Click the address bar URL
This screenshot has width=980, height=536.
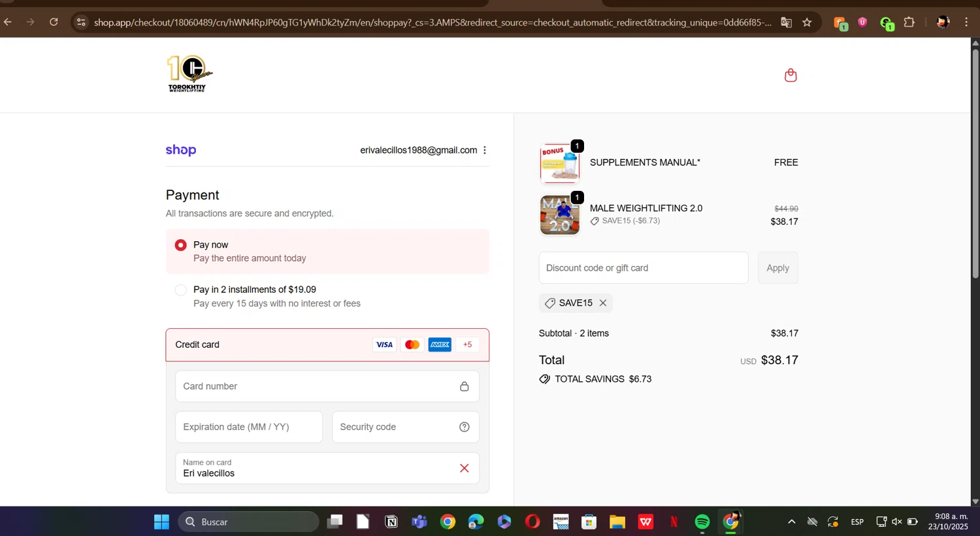(x=433, y=22)
